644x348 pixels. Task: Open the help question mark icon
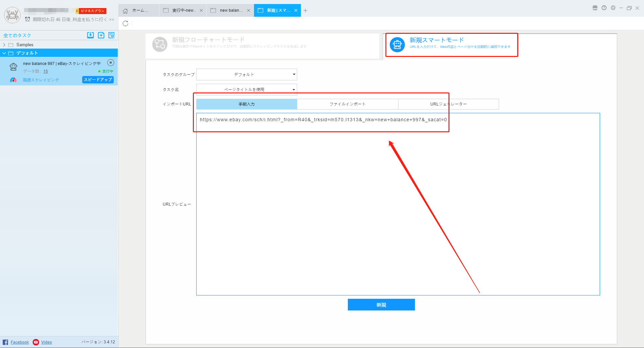(604, 8)
